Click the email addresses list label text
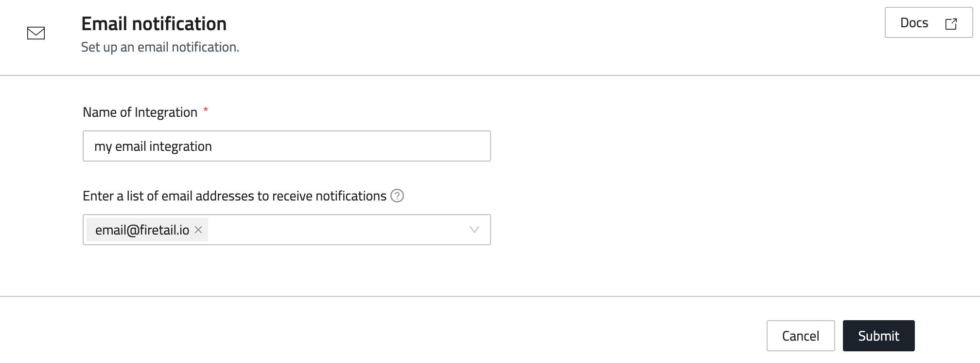 point(234,196)
